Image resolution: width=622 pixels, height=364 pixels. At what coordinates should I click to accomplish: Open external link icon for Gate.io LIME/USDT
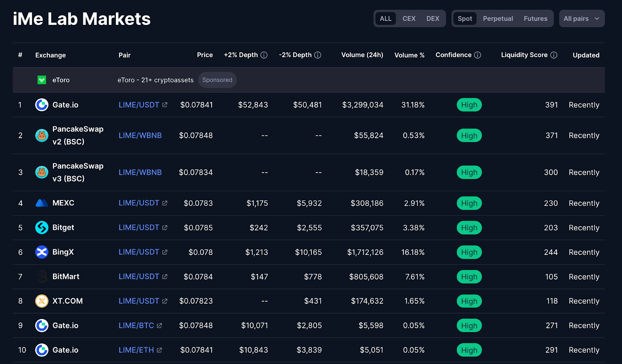[165, 105]
